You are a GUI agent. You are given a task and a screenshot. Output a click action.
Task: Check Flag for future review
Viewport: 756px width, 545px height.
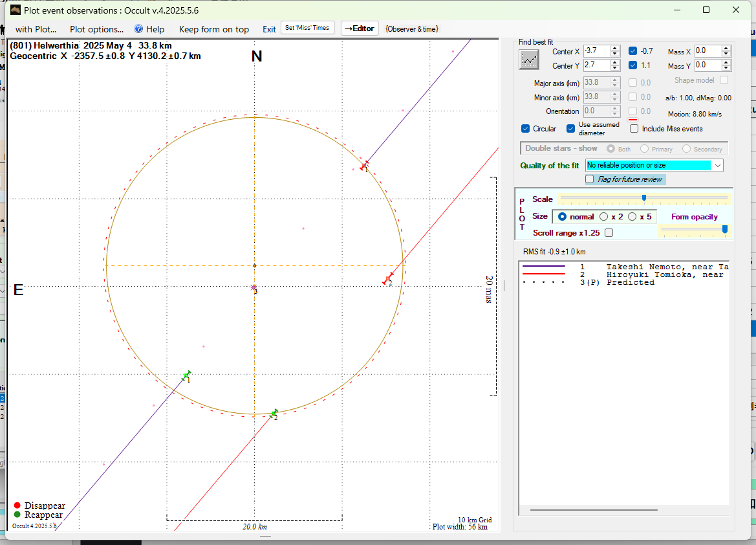click(x=590, y=179)
